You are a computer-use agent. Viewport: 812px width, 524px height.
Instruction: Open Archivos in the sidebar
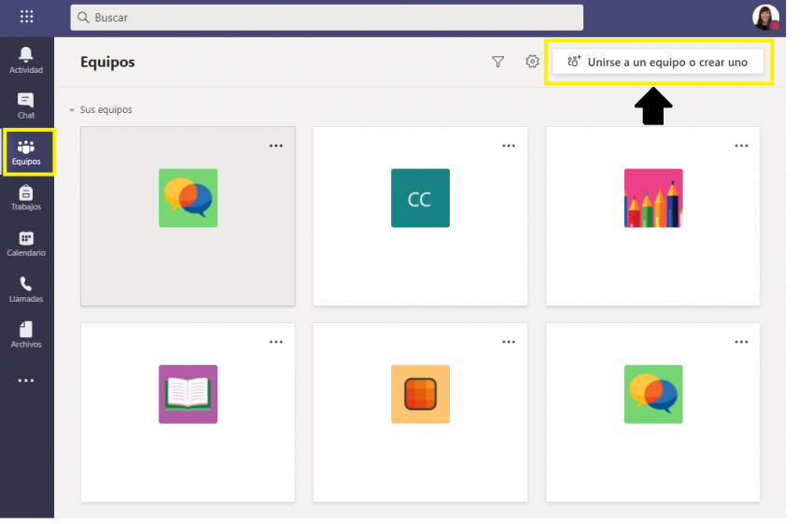(26, 334)
